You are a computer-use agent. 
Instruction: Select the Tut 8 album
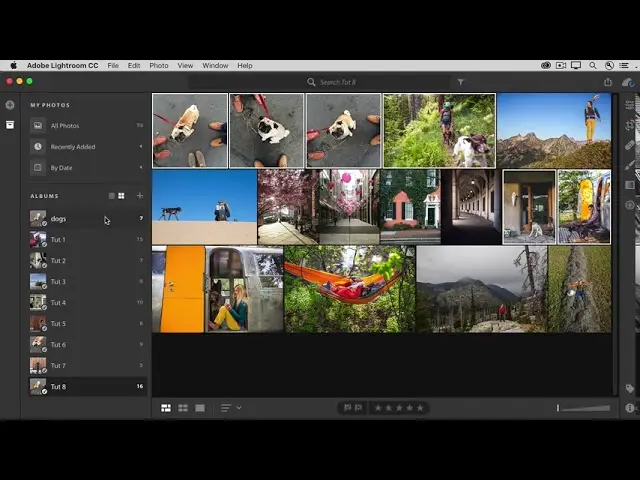(x=87, y=386)
